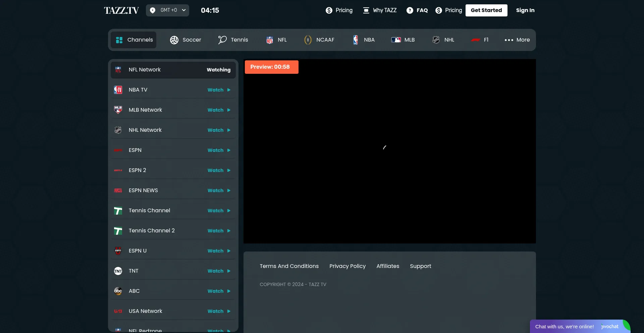
Task: Open the Affiliates link
Action: tap(388, 266)
